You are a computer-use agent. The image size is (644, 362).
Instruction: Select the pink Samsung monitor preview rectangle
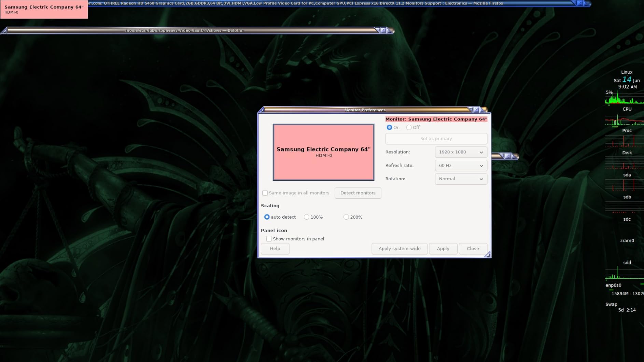click(x=323, y=152)
